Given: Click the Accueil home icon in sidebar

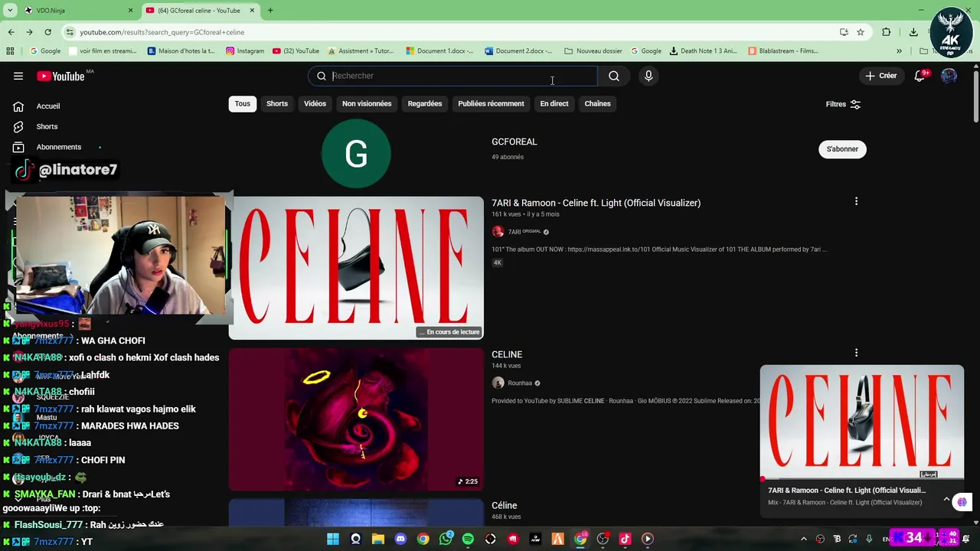Looking at the screenshot, I should tap(18, 106).
